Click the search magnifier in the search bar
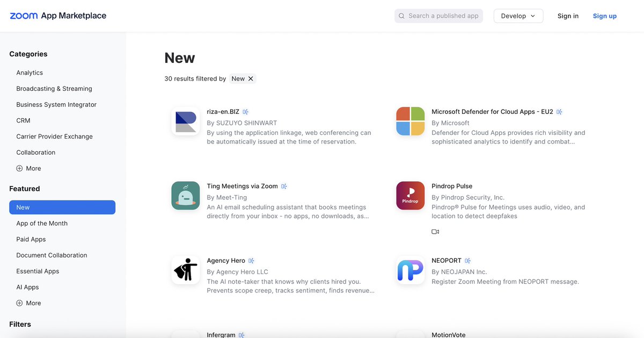This screenshot has height=338, width=644. [x=401, y=16]
